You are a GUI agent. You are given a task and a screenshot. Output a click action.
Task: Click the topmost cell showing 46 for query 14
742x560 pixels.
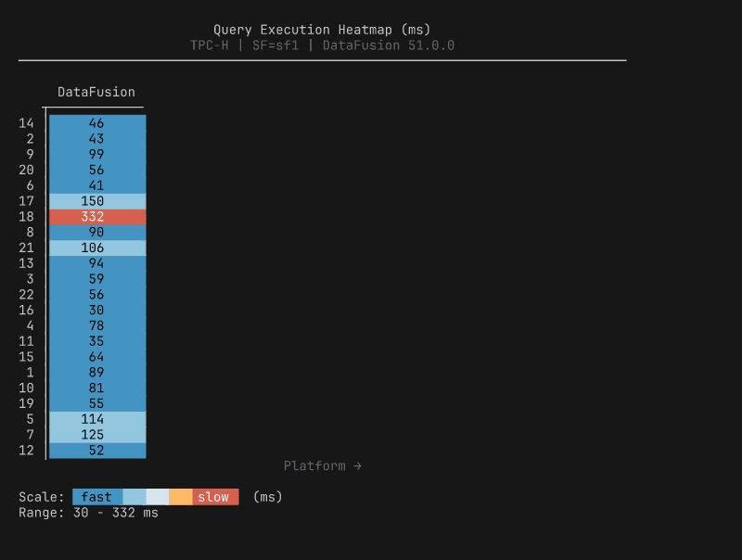click(x=96, y=122)
